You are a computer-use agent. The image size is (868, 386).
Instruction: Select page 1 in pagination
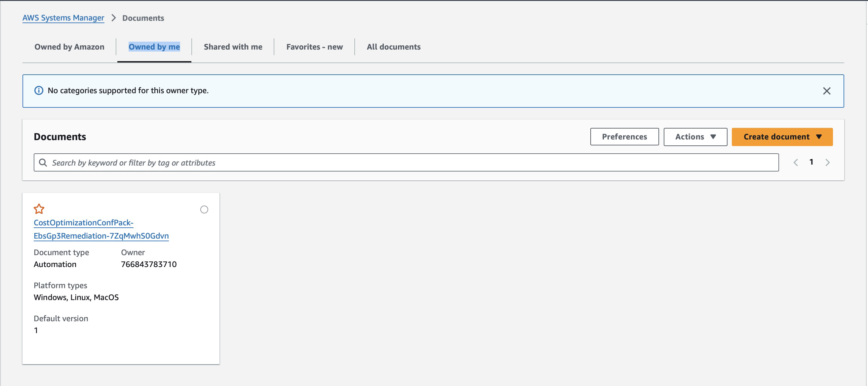coord(811,162)
